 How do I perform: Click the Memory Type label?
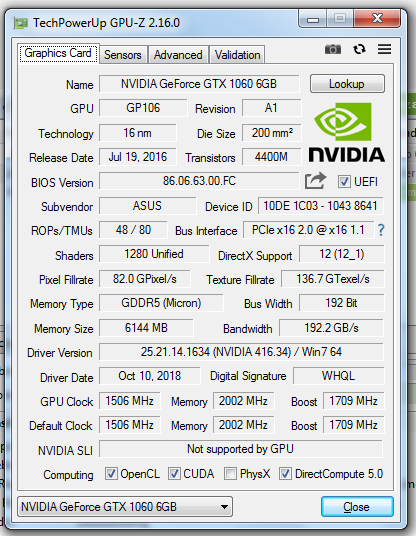(x=62, y=304)
